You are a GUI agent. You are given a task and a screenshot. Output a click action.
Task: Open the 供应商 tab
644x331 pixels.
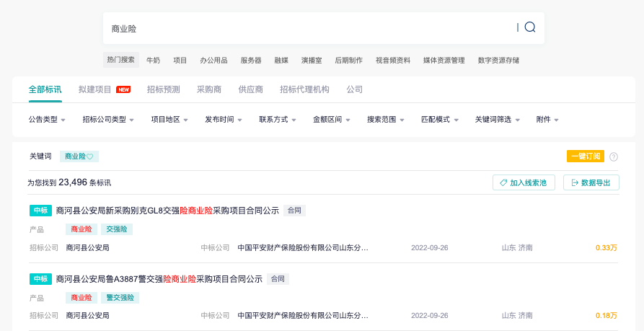point(250,89)
